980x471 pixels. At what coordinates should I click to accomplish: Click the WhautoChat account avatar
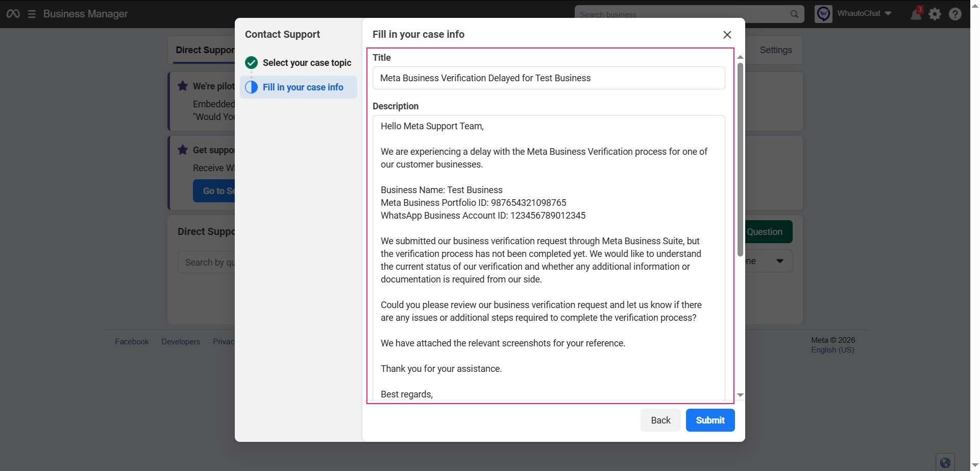(823, 14)
